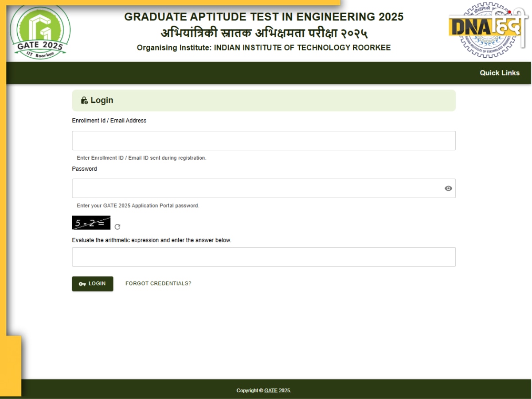Click the "Enrollment Id / Email Address" label
This screenshot has height=399, width=532.
tap(109, 121)
